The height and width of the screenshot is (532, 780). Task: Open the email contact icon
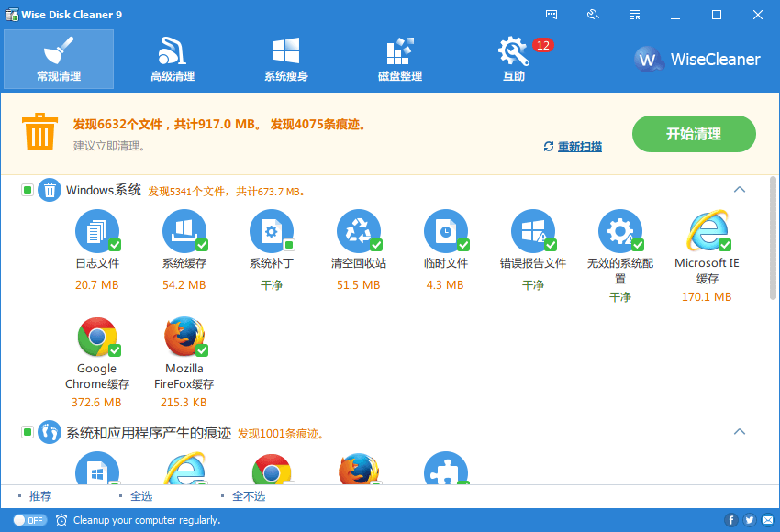point(769,520)
